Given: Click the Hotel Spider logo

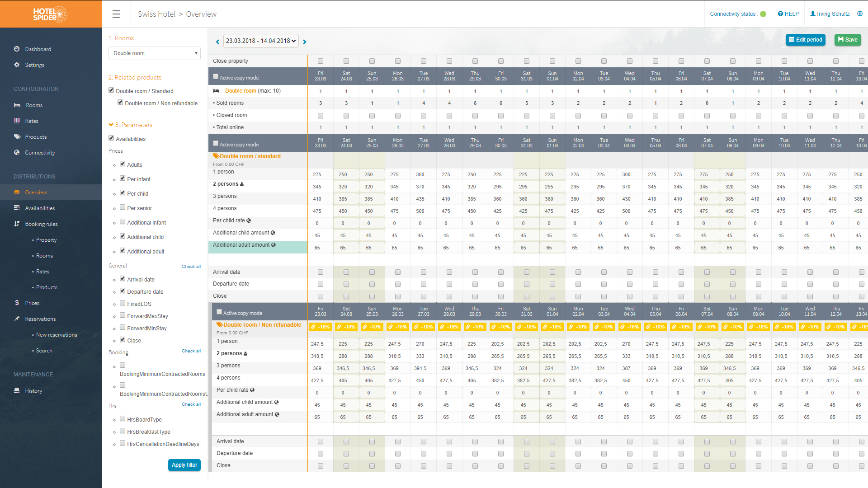Looking at the screenshot, I should [51, 14].
